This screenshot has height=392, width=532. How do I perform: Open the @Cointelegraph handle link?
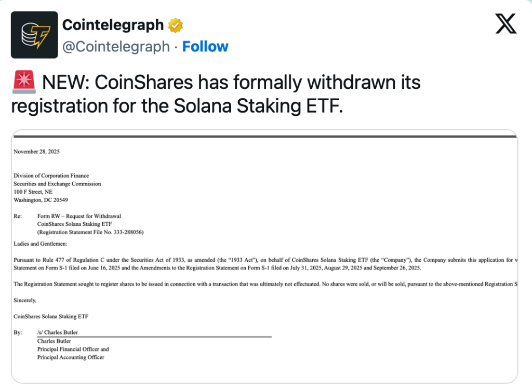click(x=116, y=47)
